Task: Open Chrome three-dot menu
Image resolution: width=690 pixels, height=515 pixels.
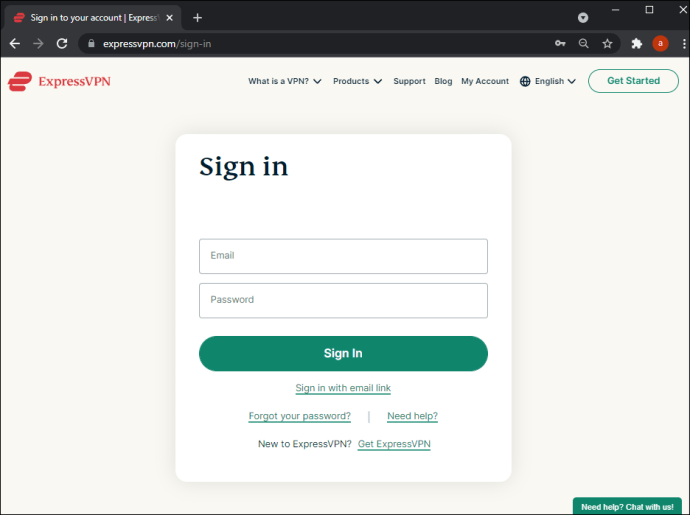Action: (684, 43)
